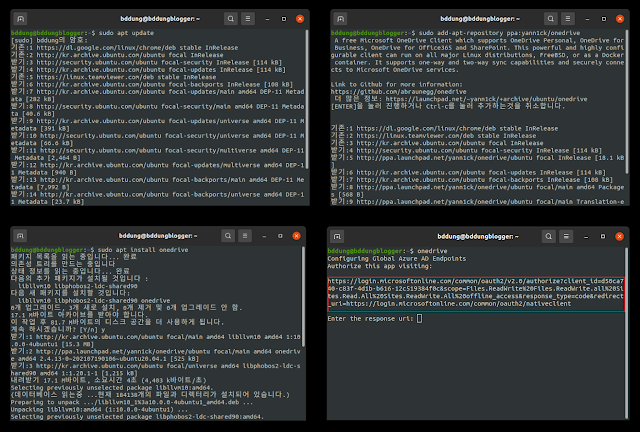Click the title of the onedrive authorize terminal

click(478, 236)
